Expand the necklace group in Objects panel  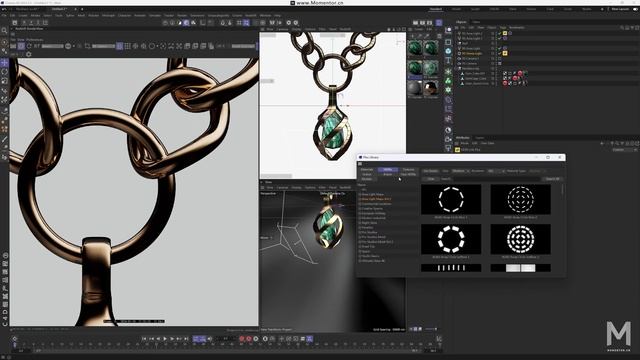tap(457, 68)
